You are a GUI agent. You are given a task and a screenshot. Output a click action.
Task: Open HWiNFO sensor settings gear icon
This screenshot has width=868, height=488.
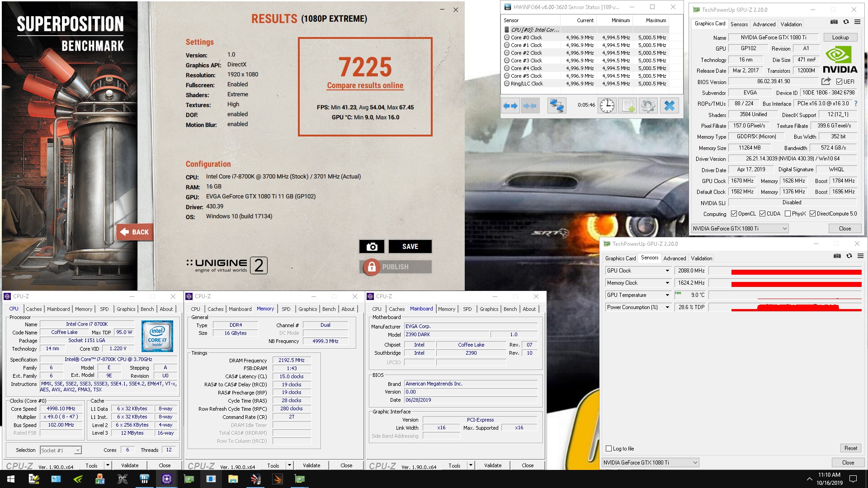[648, 106]
